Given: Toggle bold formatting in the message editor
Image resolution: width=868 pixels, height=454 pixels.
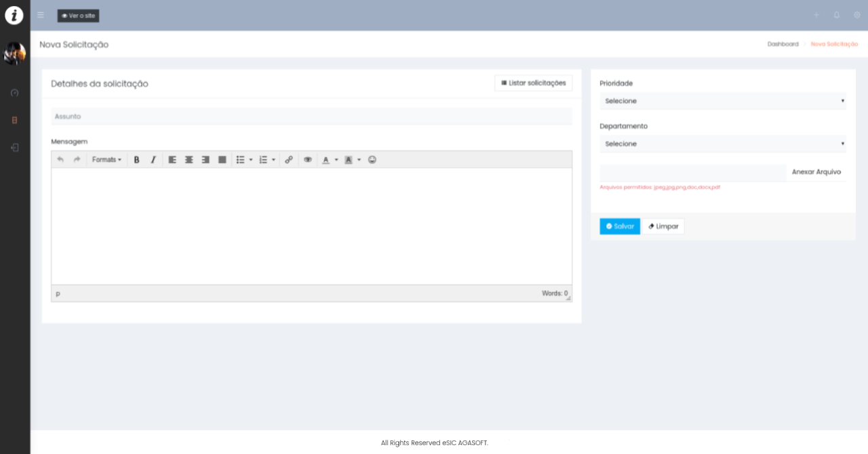Looking at the screenshot, I should 136,160.
